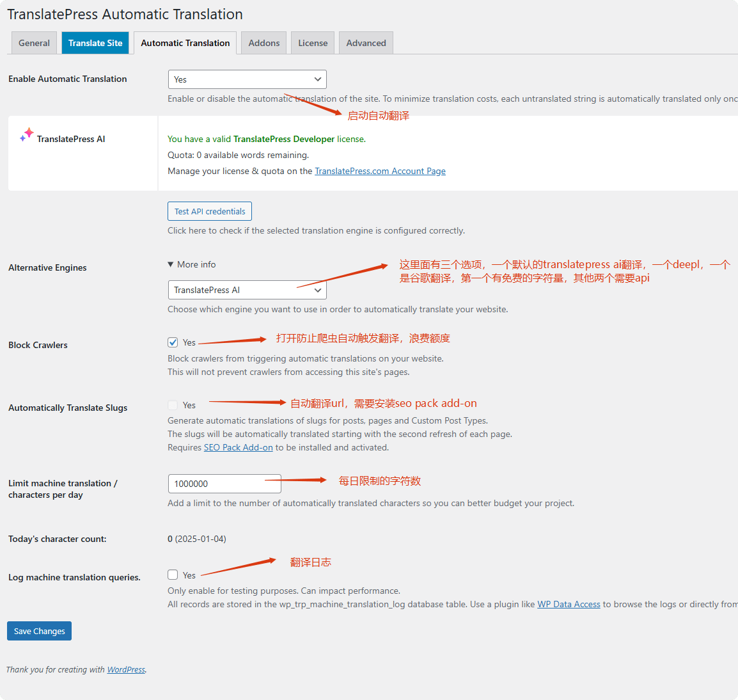Viewport: 738px width, 700px height.
Task: Open the TranslatePress AI engine dropdown
Action: click(x=247, y=290)
